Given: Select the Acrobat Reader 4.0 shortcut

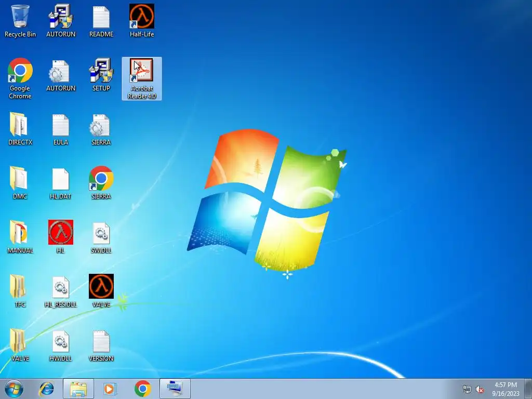Looking at the screenshot, I should 142,79.
